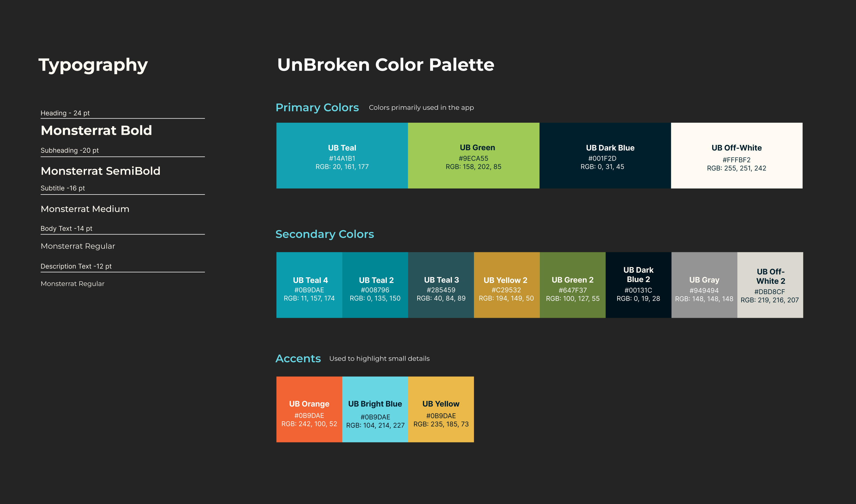Select the Secondary Colors heading text
856x504 pixels.
(324, 234)
